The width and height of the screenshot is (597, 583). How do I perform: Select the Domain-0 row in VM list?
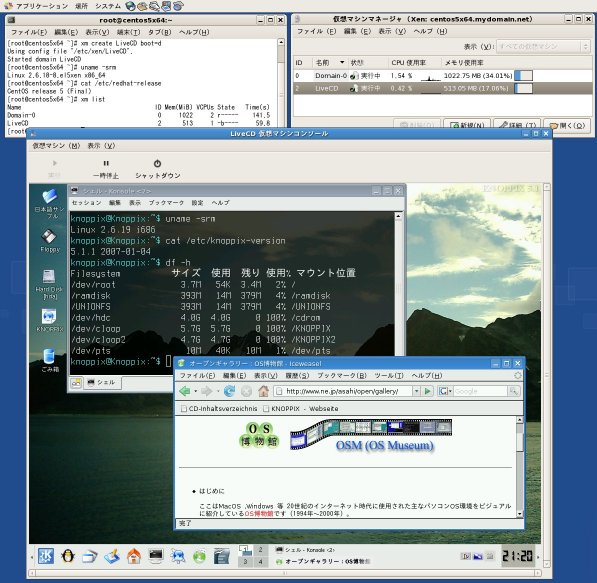pyautogui.click(x=443, y=75)
